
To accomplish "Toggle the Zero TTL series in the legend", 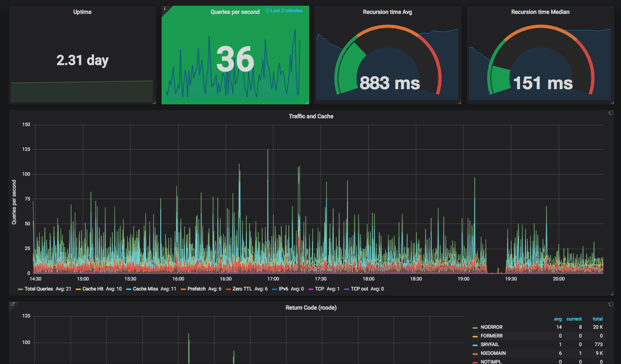I will pos(242,289).
